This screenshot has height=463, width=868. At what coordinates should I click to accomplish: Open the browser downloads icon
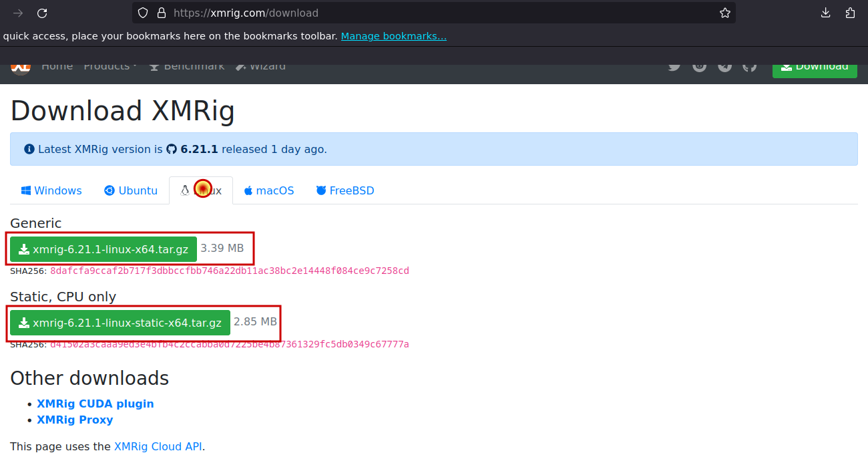pos(825,13)
